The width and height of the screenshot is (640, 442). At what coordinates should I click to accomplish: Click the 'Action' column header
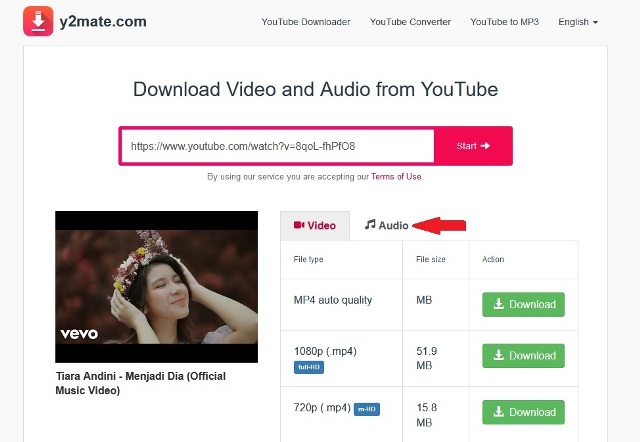(493, 259)
